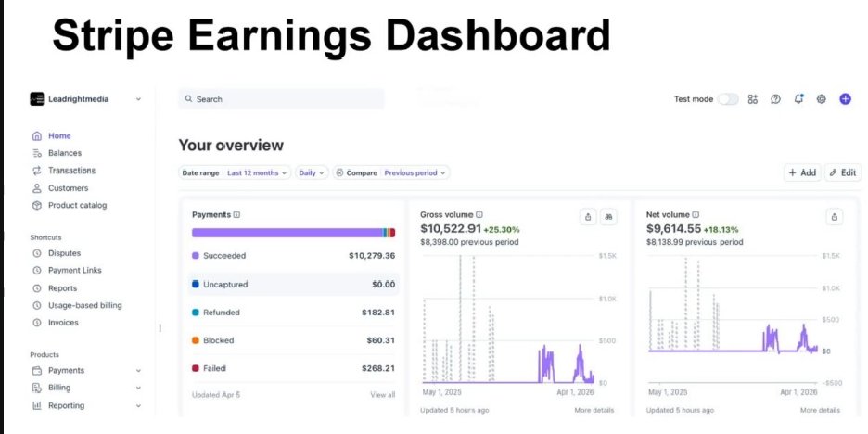Click More details under Net volume
The height and width of the screenshot is (434, 868).
pos(820,410)
